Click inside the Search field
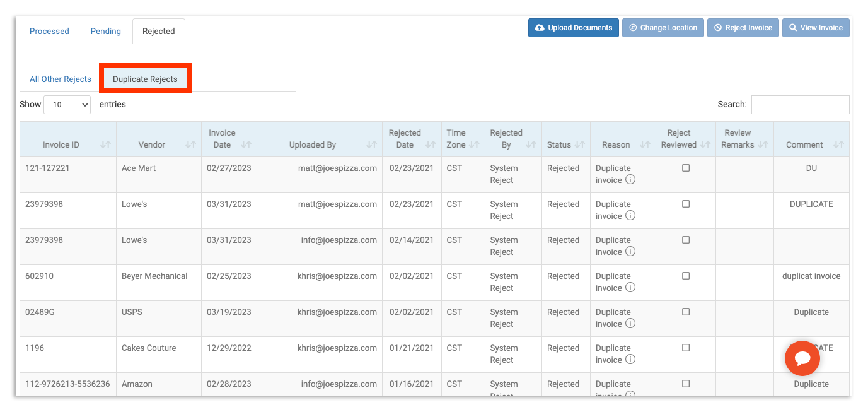 (800, 104)
